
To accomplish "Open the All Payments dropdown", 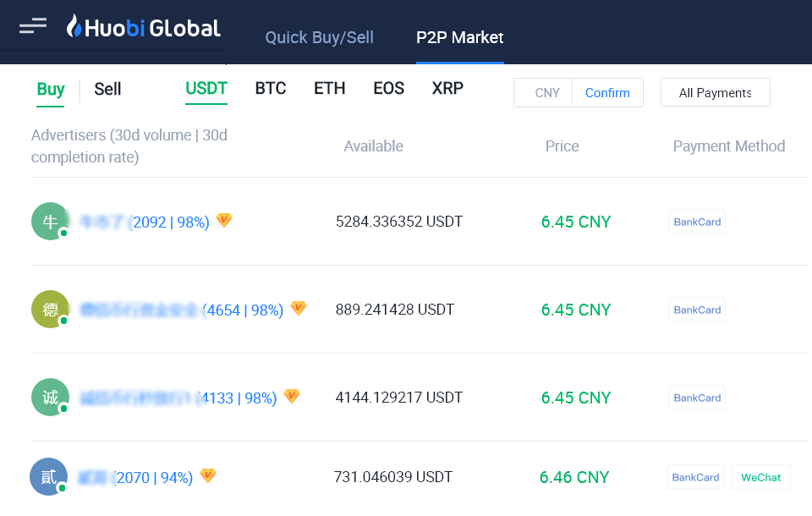I will pyautogui.click(x=715, y=93).
